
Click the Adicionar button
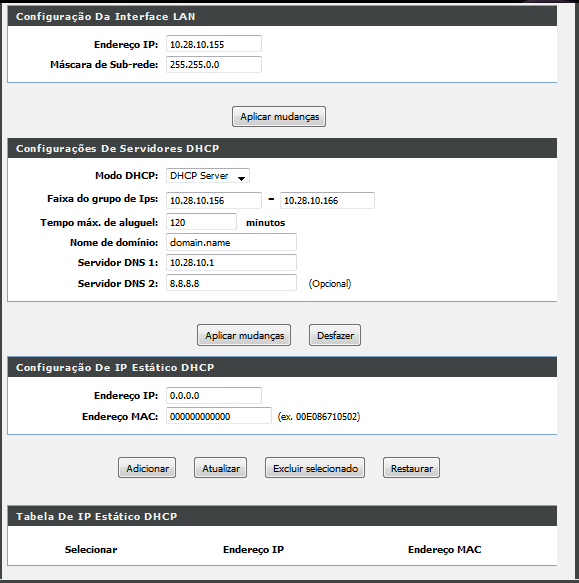click(x=147, y=468)
